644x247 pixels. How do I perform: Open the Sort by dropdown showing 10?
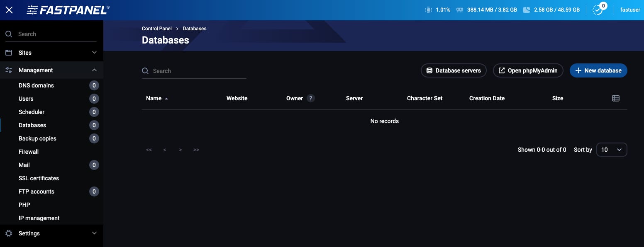pyautogui.click(x=612, y=150)
